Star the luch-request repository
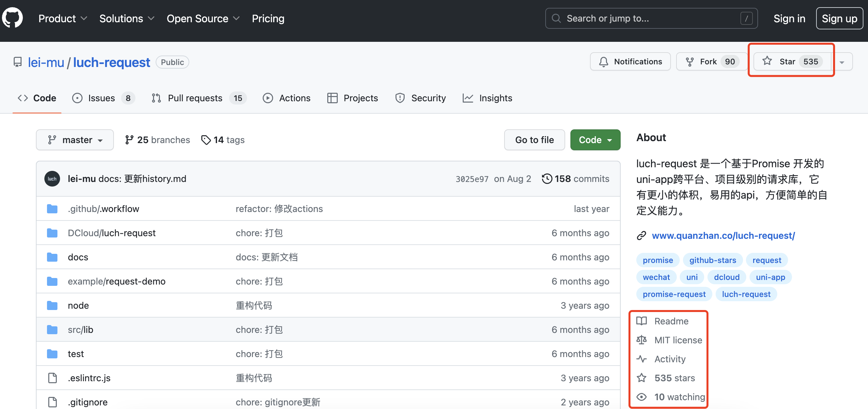Image resolution: width=868 pixels, height=409 pixels. coord(792,61)
